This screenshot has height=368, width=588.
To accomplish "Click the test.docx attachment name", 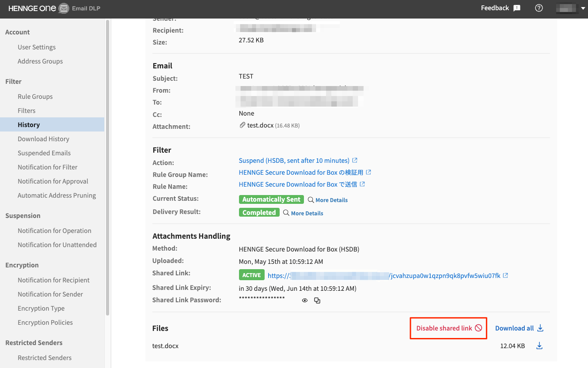I will coord(261,125).
